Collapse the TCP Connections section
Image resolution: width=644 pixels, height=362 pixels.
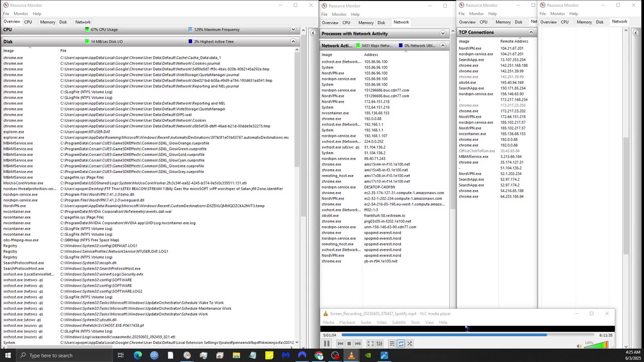click(x=531, y=32)
